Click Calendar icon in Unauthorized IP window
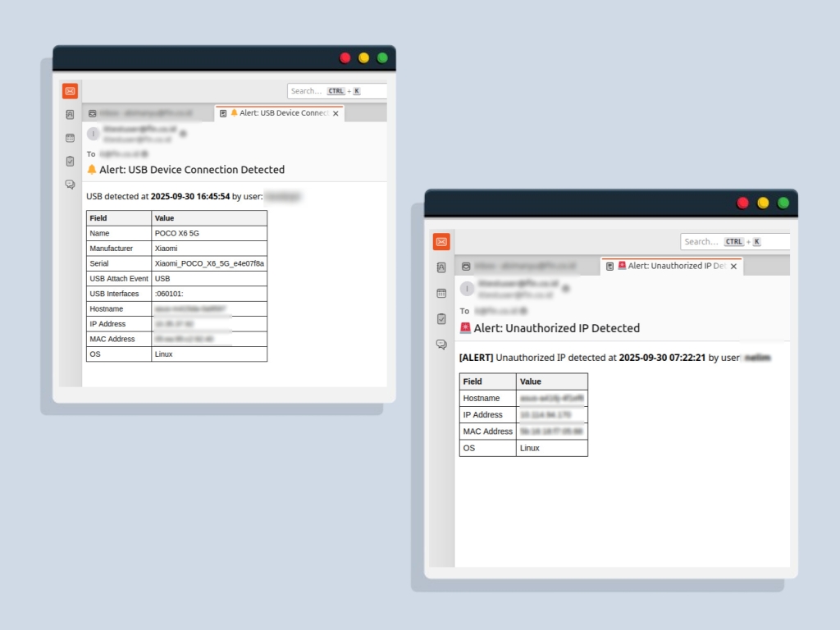Image resolution: width=840 pixels, height=630 pixels. click(441, 293)
